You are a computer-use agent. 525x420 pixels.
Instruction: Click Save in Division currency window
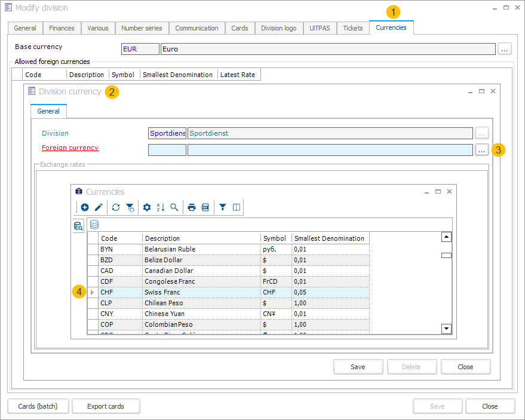tap(358, 367)
